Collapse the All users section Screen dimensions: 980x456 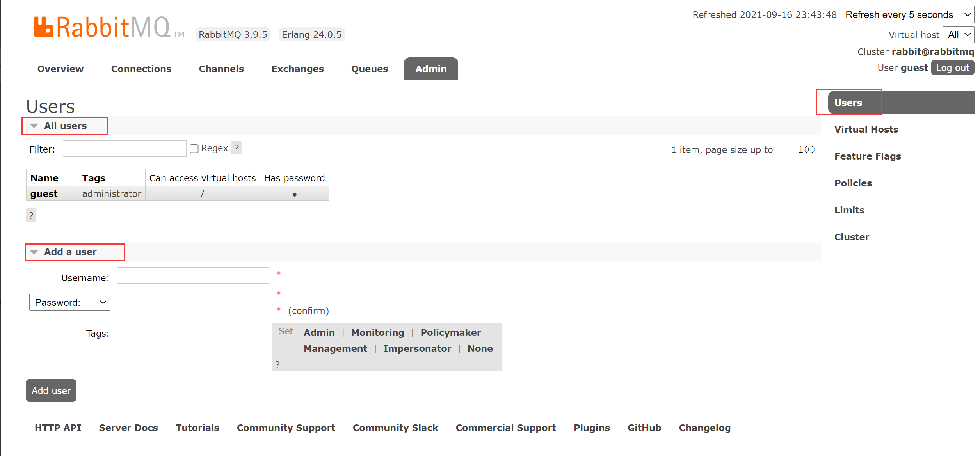coord(65,126)
